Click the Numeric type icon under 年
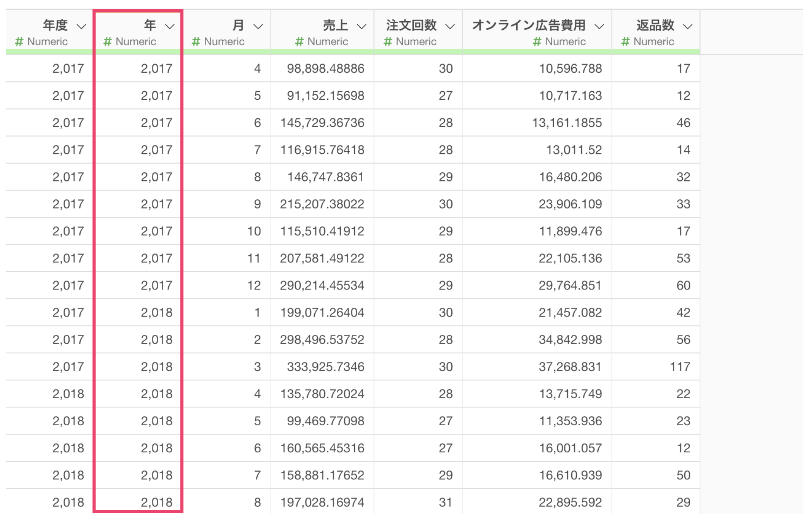This screenshot has height=517, width=812. tap(108, 41)
